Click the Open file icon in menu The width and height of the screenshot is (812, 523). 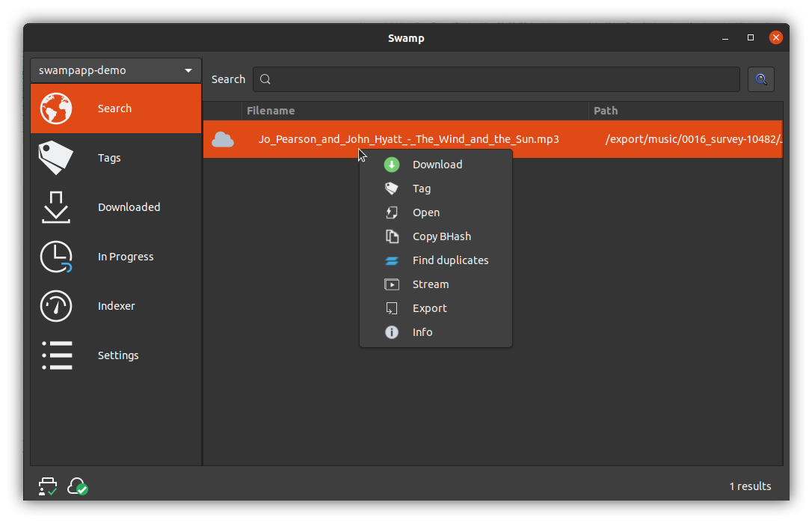pos(392,212)
